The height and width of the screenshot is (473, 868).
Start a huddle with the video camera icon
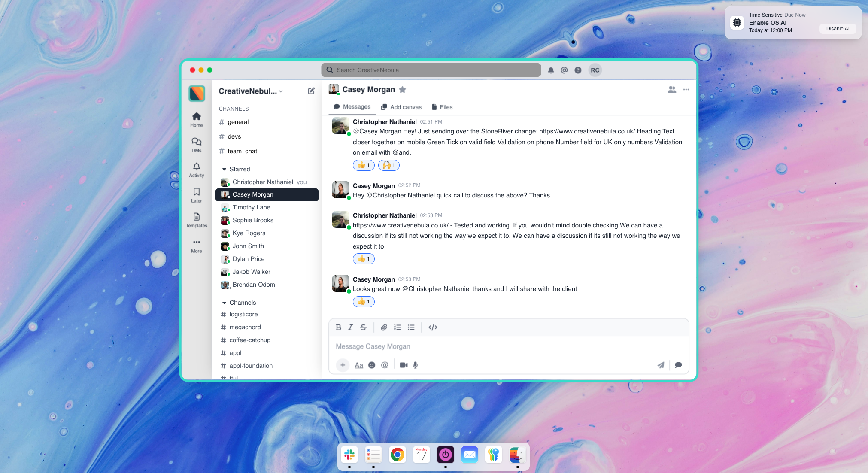[x=403, y=364]
